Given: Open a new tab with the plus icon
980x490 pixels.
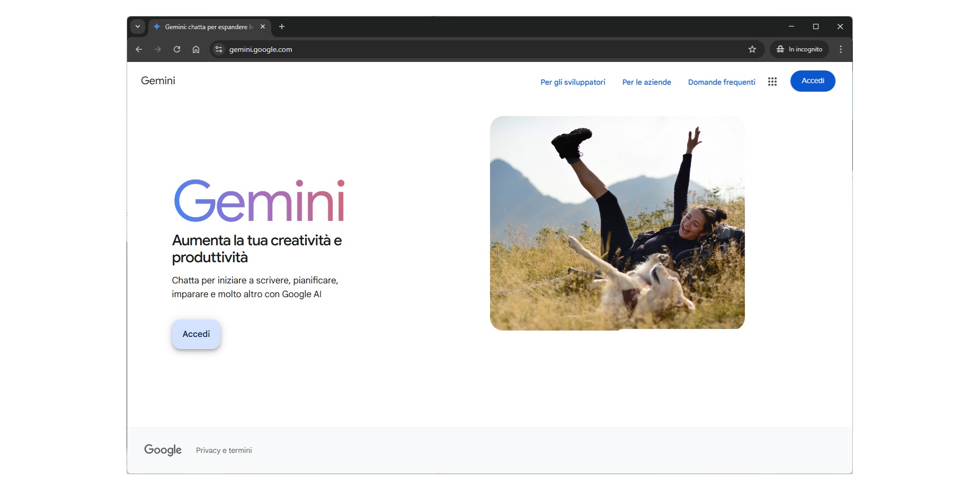Looking at the screenshot, I should [282, 26].
